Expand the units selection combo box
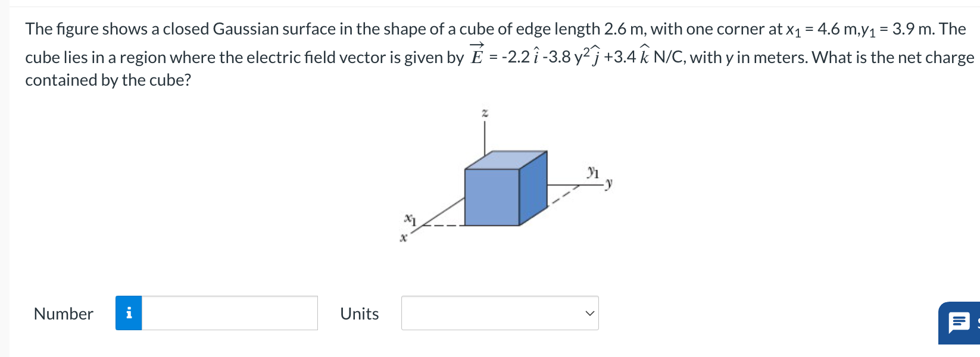Screen dimensions: 980x357 tap(499, 312)
